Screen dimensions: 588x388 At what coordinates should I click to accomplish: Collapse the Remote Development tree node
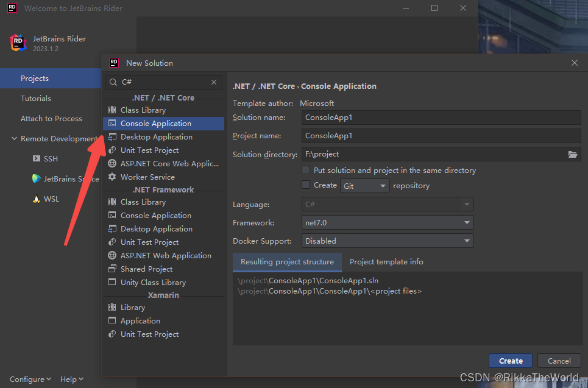(x=14, y=138)
